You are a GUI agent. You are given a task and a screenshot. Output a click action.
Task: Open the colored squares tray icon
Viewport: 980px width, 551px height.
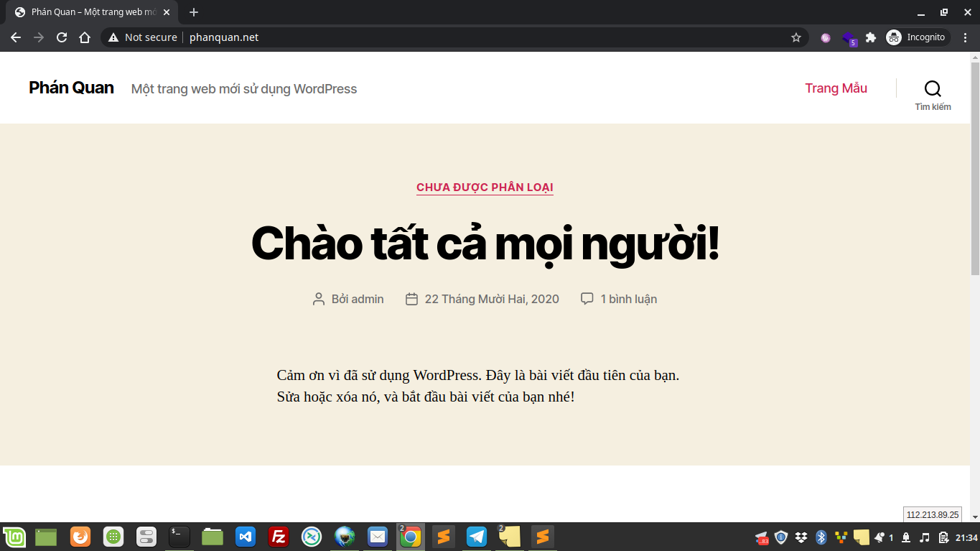[841, 537]
